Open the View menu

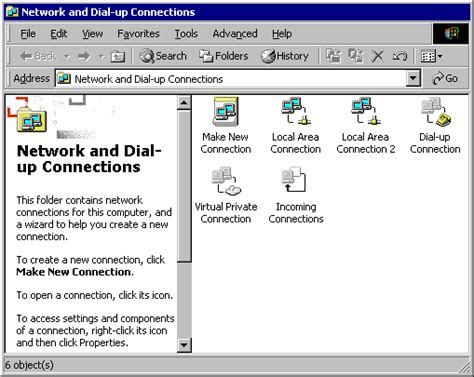93,34
